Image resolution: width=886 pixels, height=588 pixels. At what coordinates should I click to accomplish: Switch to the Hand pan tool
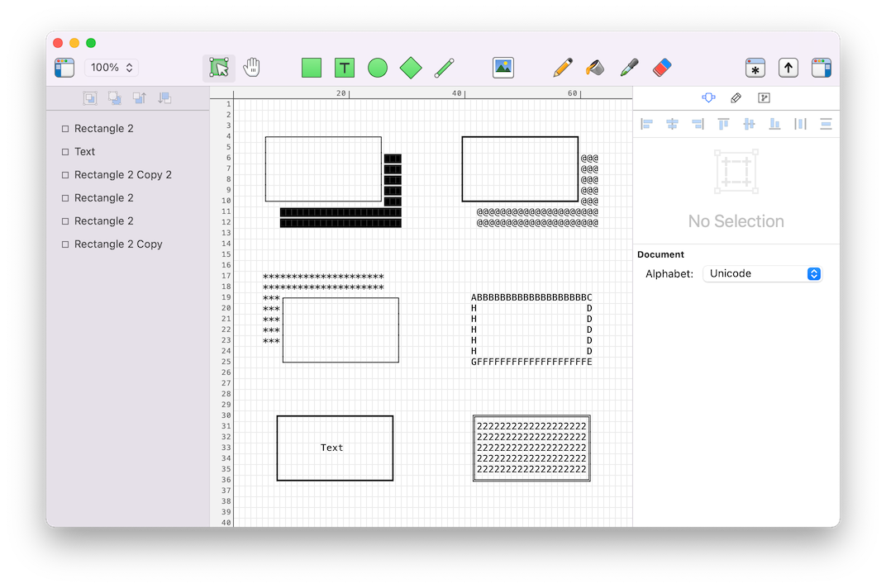tap(252, 68)
